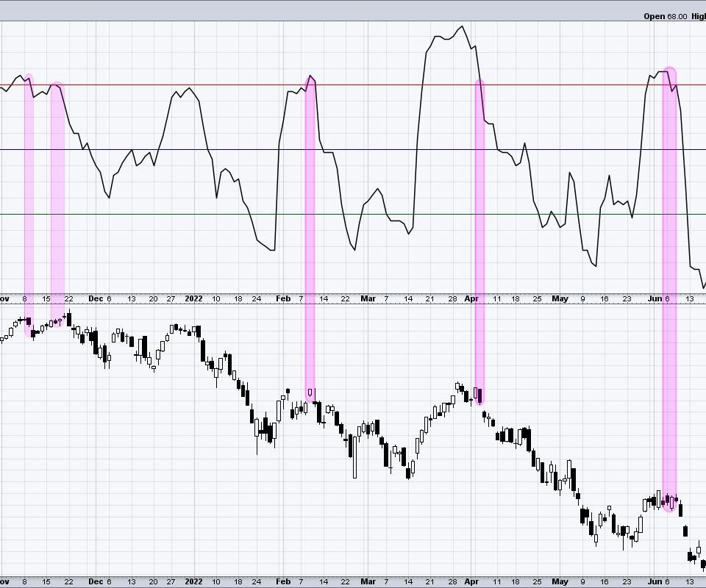706x588 pixels.
Task: Click the long-wick candlestick in late February
Action: (x=354, y=457)
